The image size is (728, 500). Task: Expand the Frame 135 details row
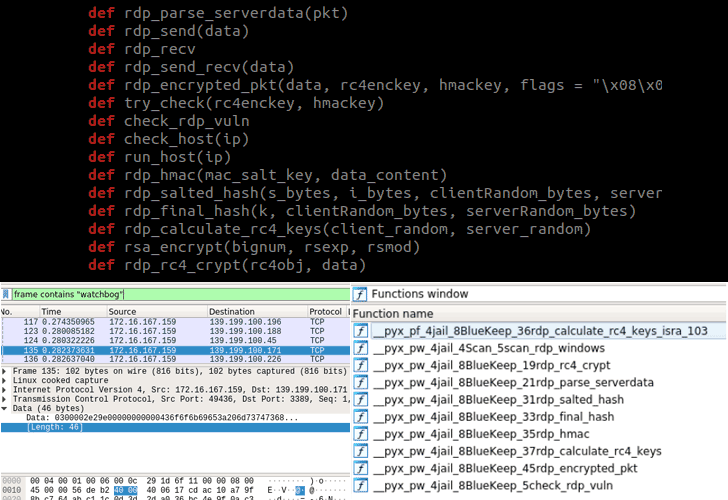coord(4,371)
